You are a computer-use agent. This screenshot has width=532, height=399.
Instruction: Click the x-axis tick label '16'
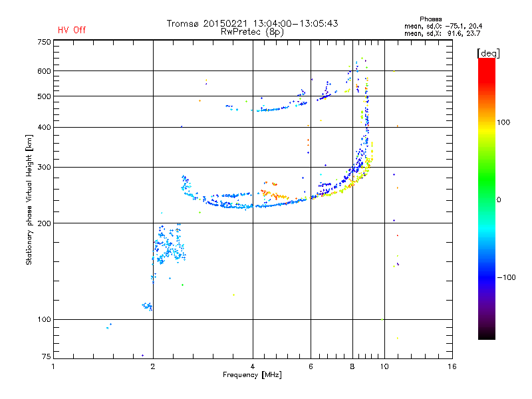click(452, 366)
